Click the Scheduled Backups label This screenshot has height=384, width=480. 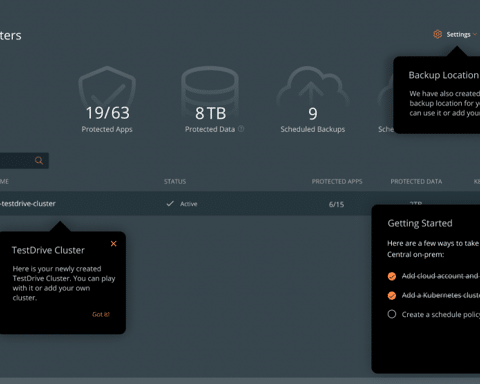[x=313, y=129]
